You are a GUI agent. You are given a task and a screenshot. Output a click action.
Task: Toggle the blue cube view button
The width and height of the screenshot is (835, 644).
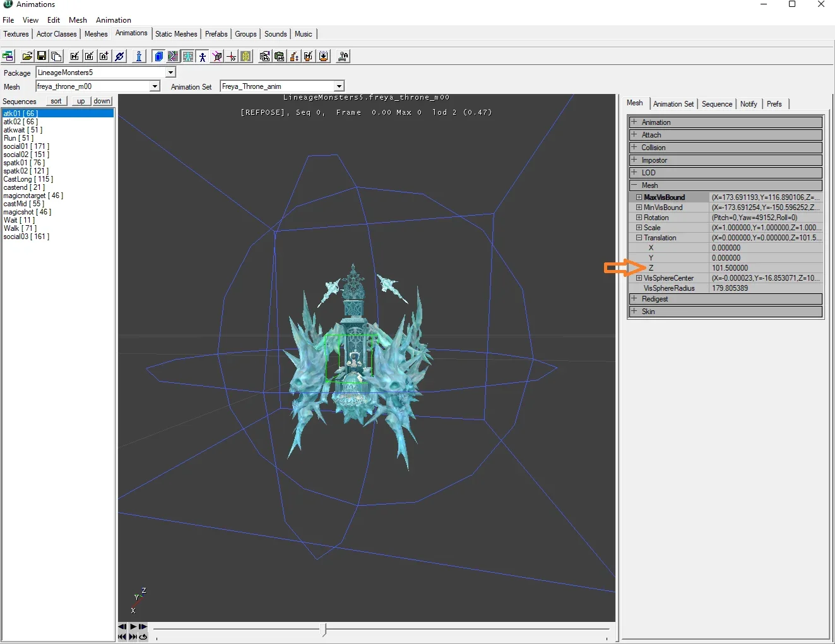(158, 56)
